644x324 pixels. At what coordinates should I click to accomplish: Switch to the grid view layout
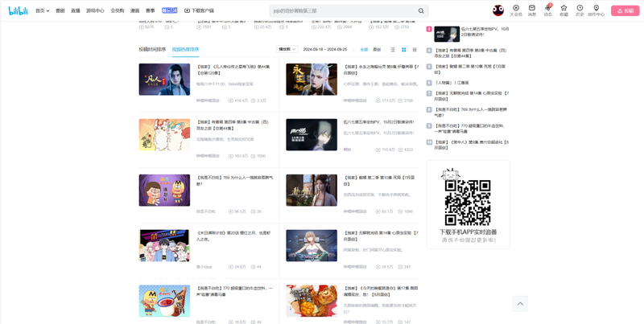point(403,50)
